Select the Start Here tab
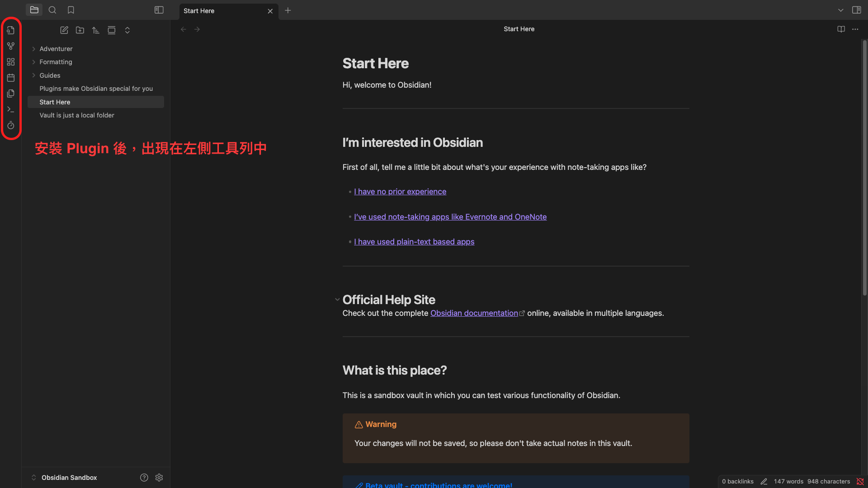 (229, 11)
